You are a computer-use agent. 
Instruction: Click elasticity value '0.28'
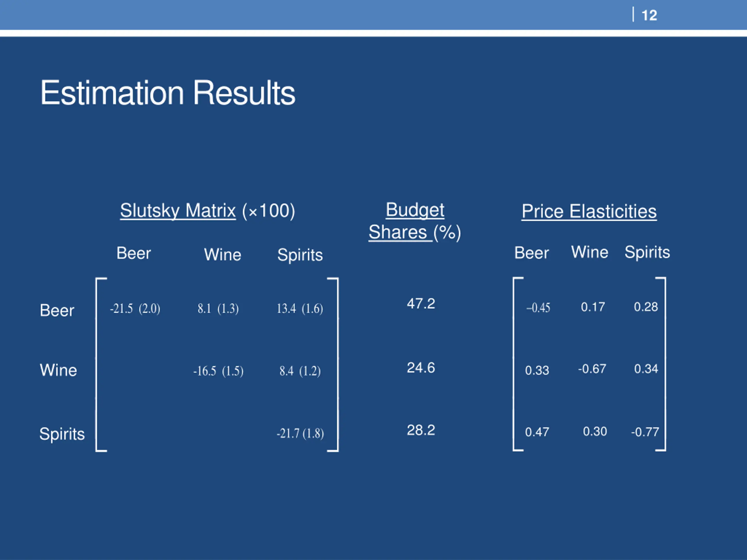pos(646,307)
